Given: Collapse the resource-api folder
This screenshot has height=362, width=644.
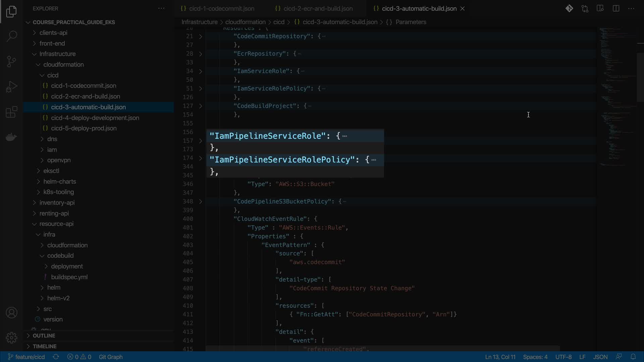Looking at the screenshot, I should coord(56,224).
